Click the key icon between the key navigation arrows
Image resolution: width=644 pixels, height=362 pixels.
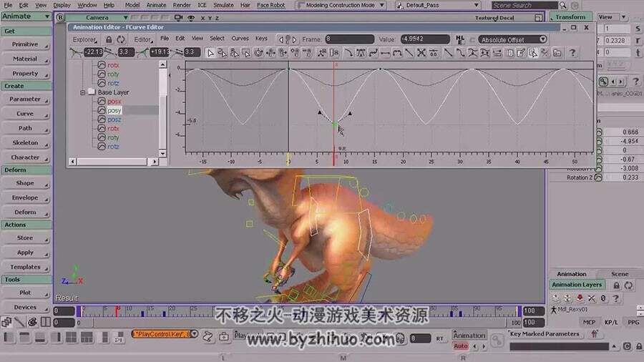[x=288, y=40]
